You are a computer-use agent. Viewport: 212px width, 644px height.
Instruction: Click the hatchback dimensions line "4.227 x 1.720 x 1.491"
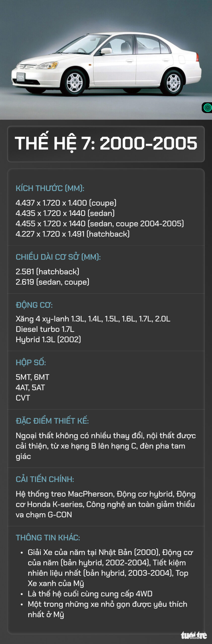click(x=73, y=234)
